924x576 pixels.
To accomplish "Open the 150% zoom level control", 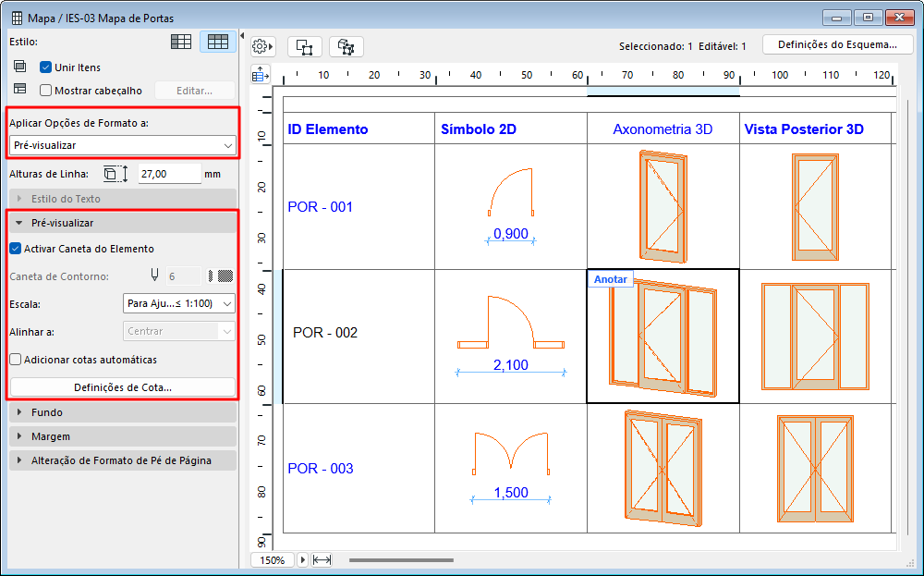I will click(273, 559).
